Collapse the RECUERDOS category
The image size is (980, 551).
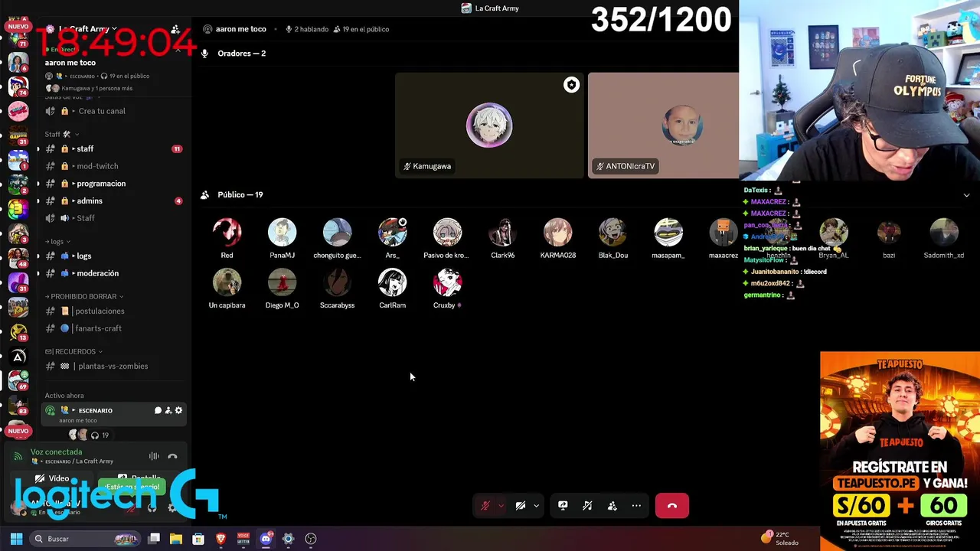click(74, 351)
